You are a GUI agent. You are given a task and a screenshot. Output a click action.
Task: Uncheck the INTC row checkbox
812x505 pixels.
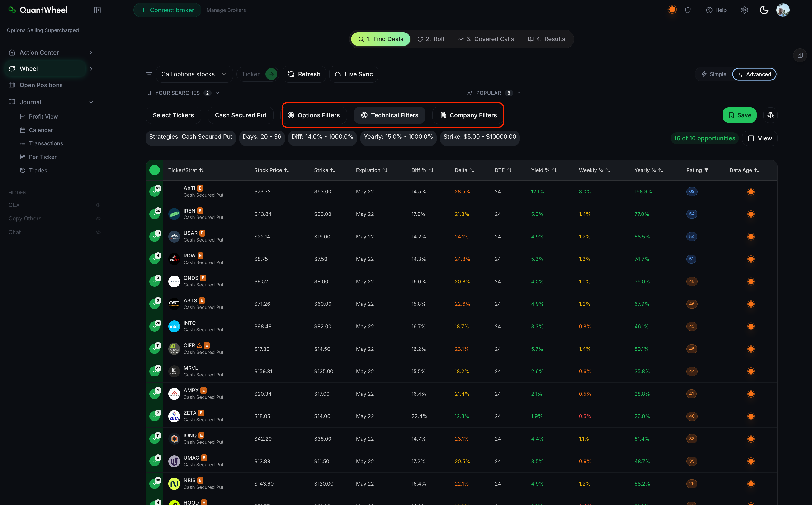[155, 326]
